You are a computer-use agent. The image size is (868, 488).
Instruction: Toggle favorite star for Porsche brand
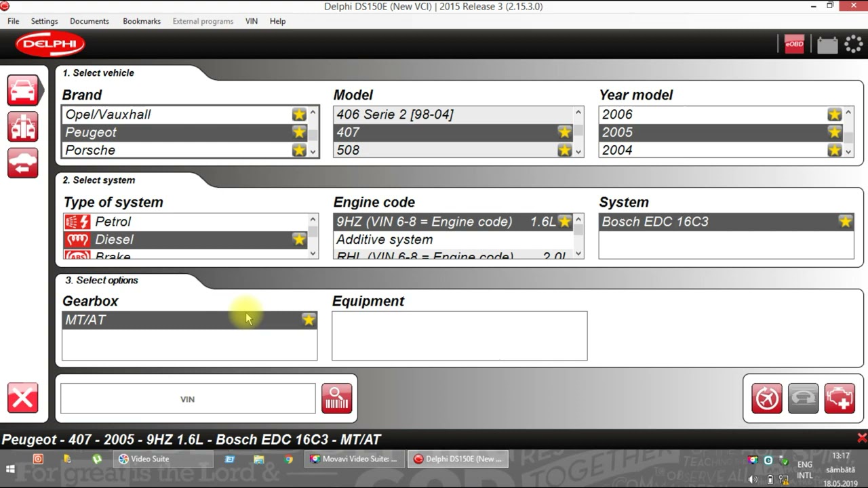tap(299, 150)
